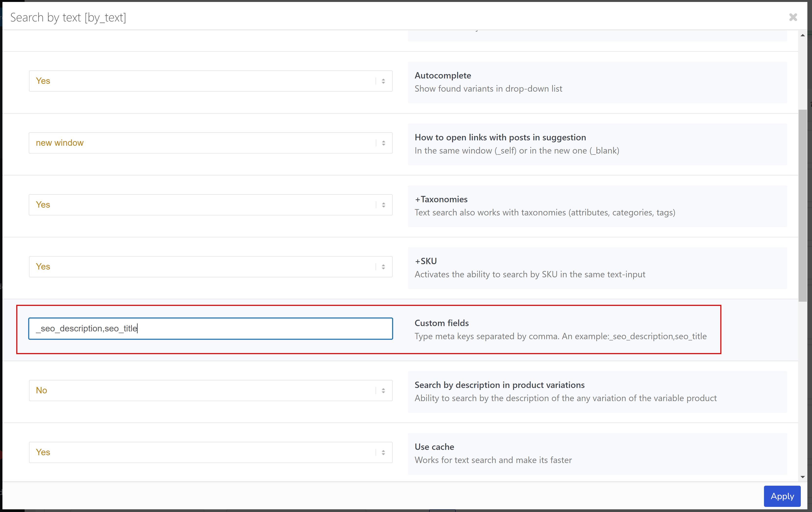Click 'Search by description in product variations' title

pyautogui.click(x=499, y=385)
